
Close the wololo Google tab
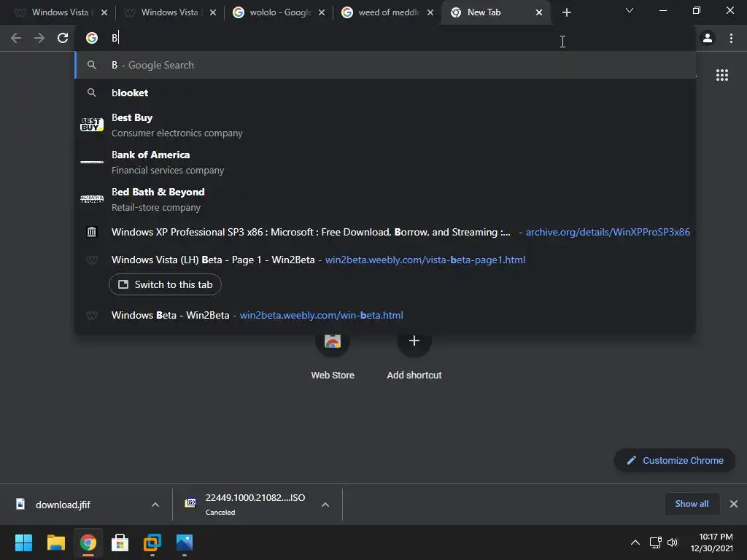tap(322, 12)
